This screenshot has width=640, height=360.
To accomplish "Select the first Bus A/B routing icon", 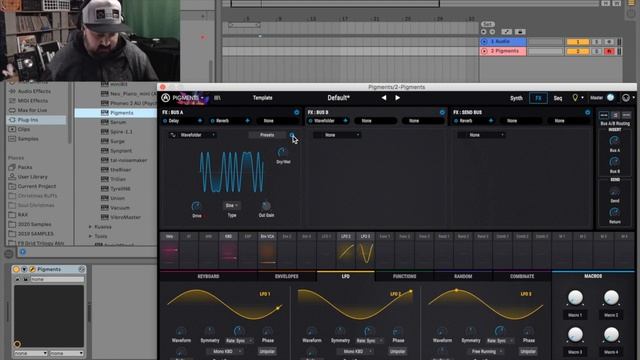I will point(604,116).
